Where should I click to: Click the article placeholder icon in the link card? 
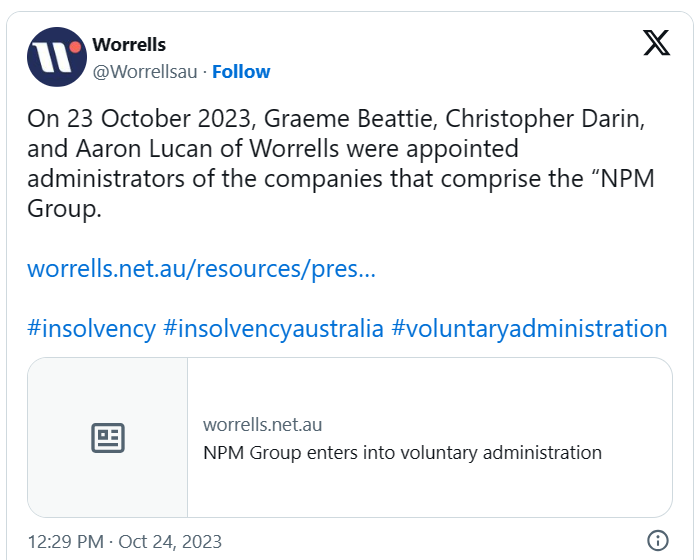[108, 438]
